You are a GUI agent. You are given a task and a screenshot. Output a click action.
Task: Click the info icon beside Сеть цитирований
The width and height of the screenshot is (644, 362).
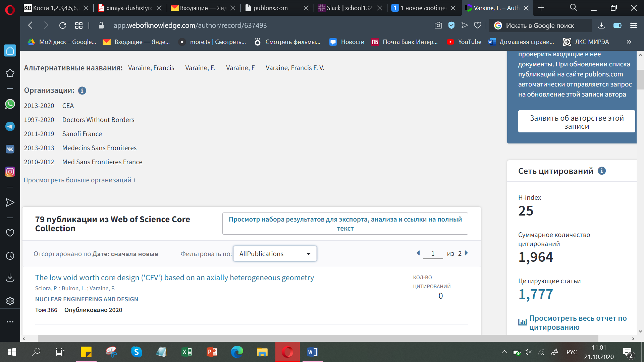coord(602,171)
